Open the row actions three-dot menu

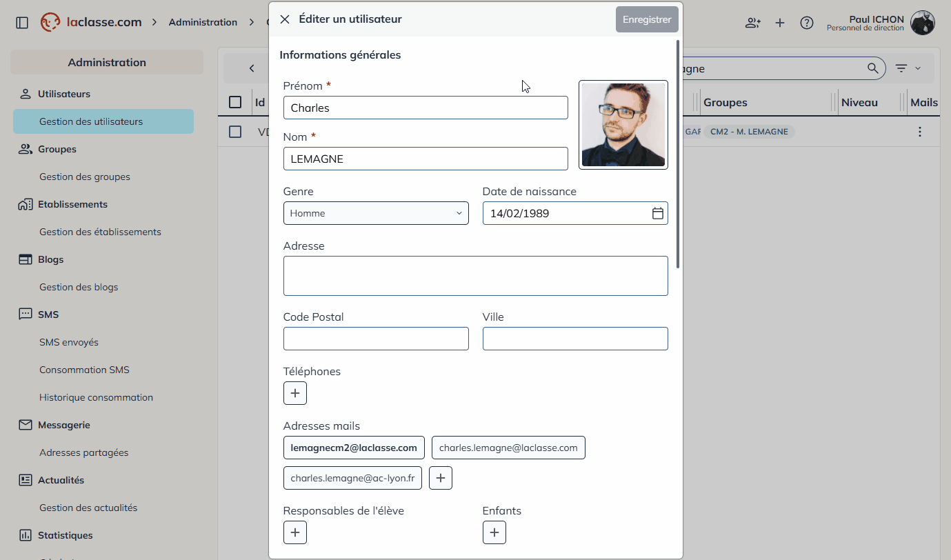[919, 132]
